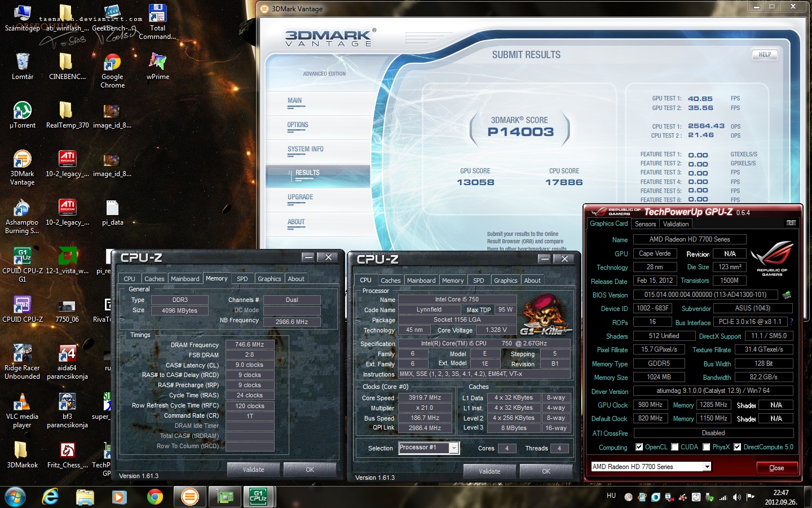The image size is (812, 508).
Task: Select the Geekbench desktop icon
Action: point(112,18)
